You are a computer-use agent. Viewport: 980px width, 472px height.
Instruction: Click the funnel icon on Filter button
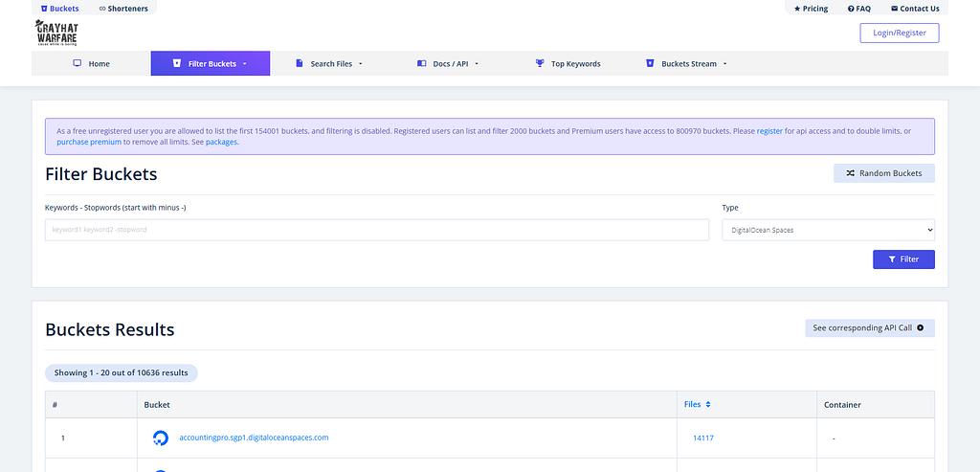[x=893, y=258]
